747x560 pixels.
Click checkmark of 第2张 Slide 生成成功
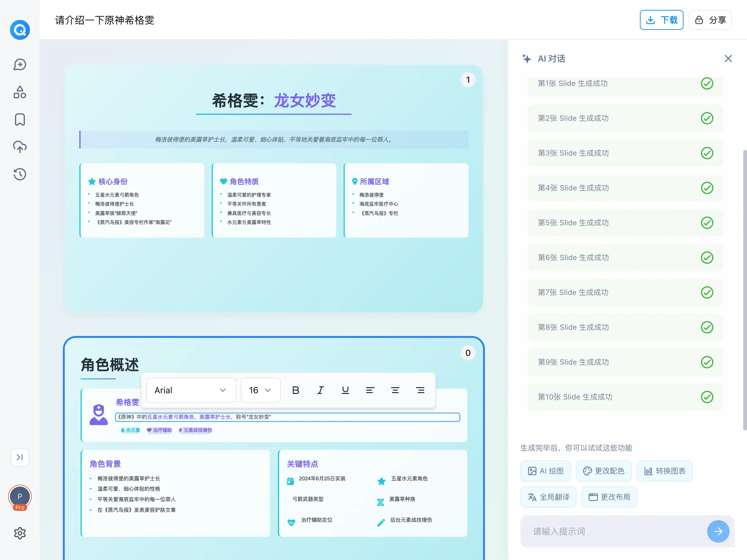click(707, 118)
